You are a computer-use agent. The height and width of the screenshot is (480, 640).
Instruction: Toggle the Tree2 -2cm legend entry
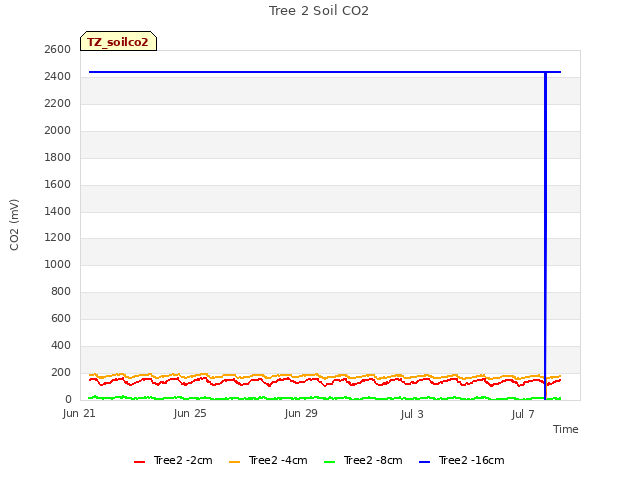173,460
